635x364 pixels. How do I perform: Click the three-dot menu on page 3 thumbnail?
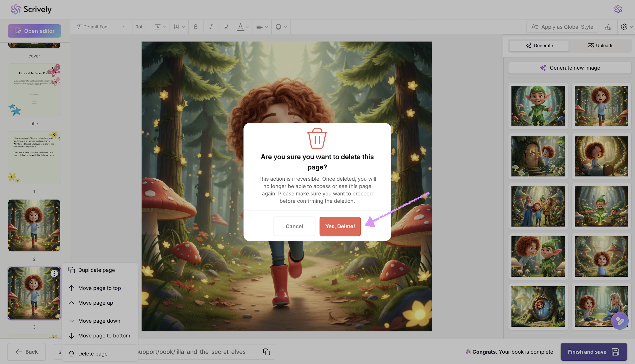[x=54, y=273]
